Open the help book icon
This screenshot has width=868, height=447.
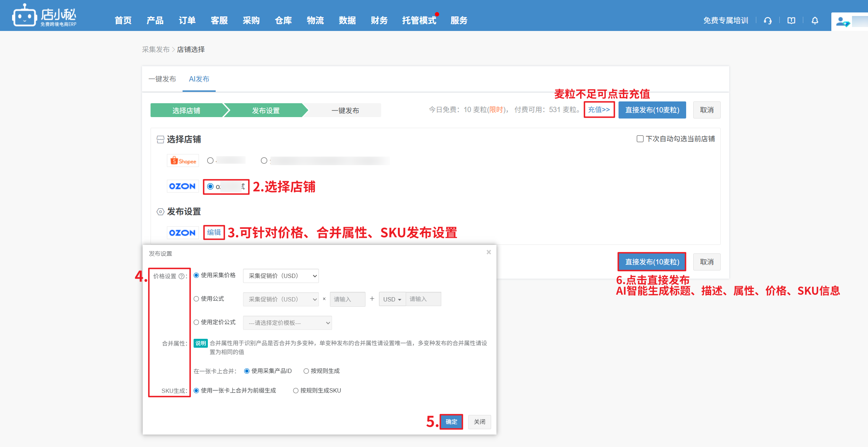791,21
